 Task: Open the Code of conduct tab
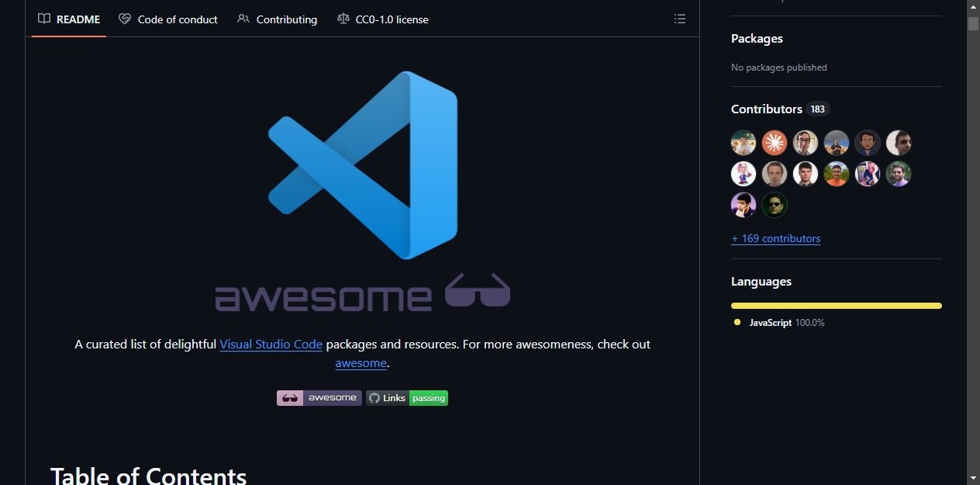[x=168, y=19]
